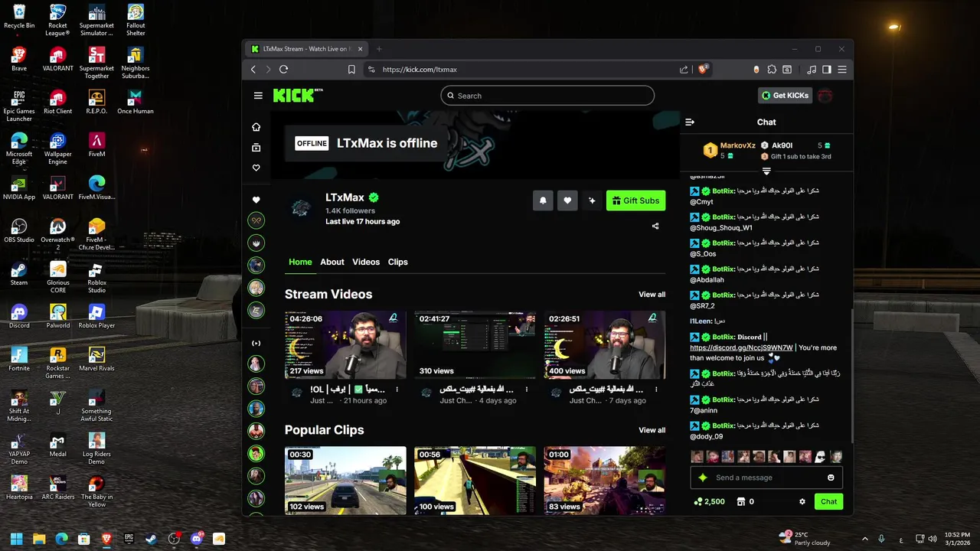Focus the Kick Search field
Viewport: 980px width, 551px height.
coord(547,96)
